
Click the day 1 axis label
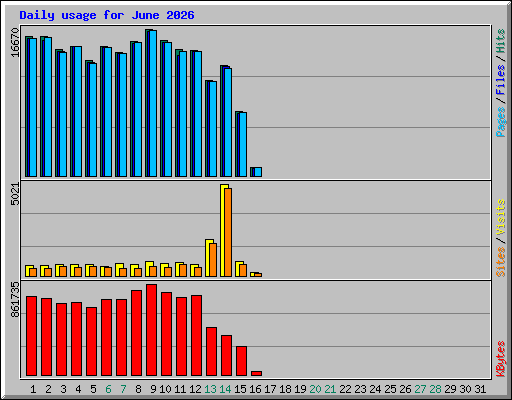coord(33,389)
